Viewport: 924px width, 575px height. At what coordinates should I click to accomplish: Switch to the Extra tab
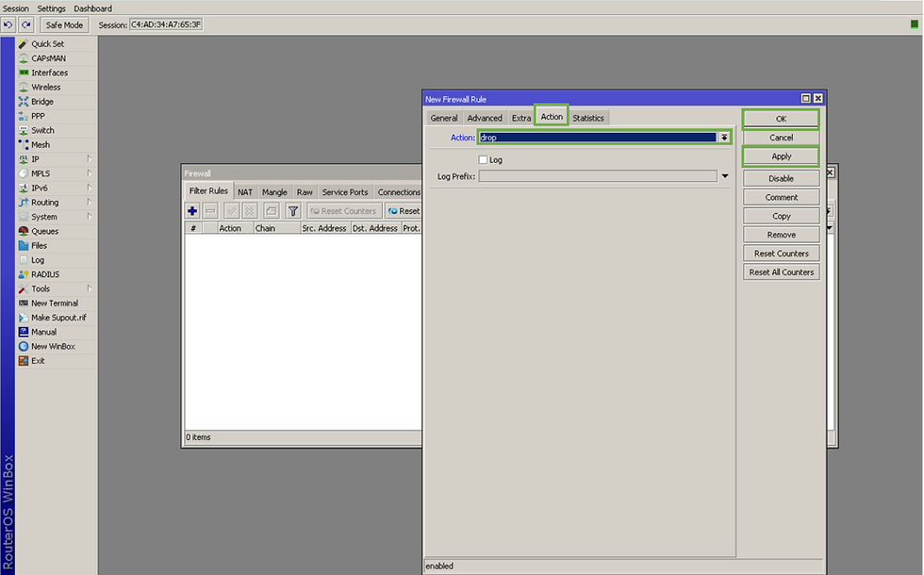(x=520, y=118)
